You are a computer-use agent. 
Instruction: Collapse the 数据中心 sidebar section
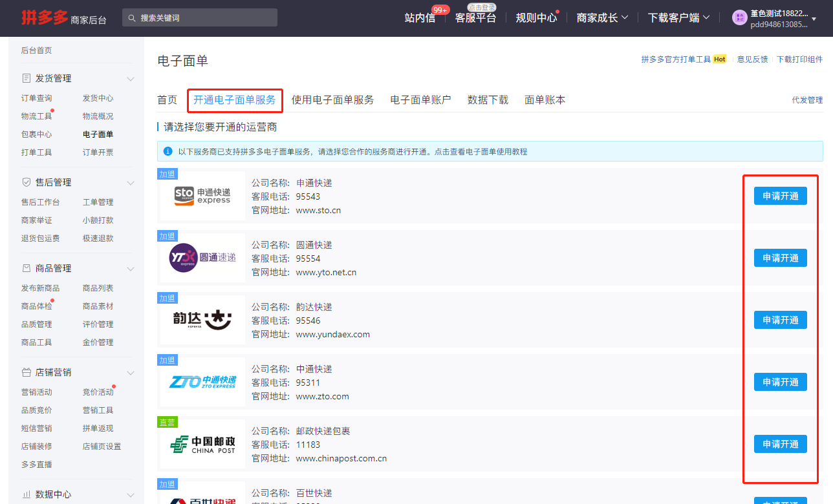[131, 495]
